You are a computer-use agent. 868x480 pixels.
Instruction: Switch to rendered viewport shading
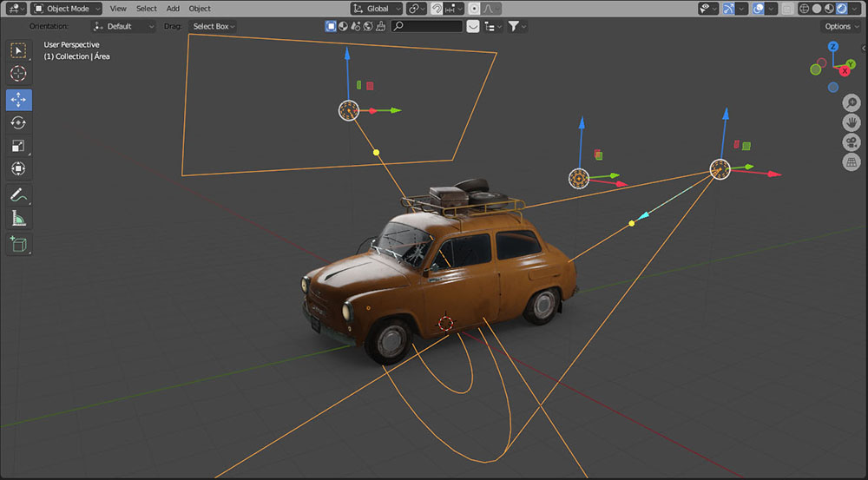coord(841,9)
